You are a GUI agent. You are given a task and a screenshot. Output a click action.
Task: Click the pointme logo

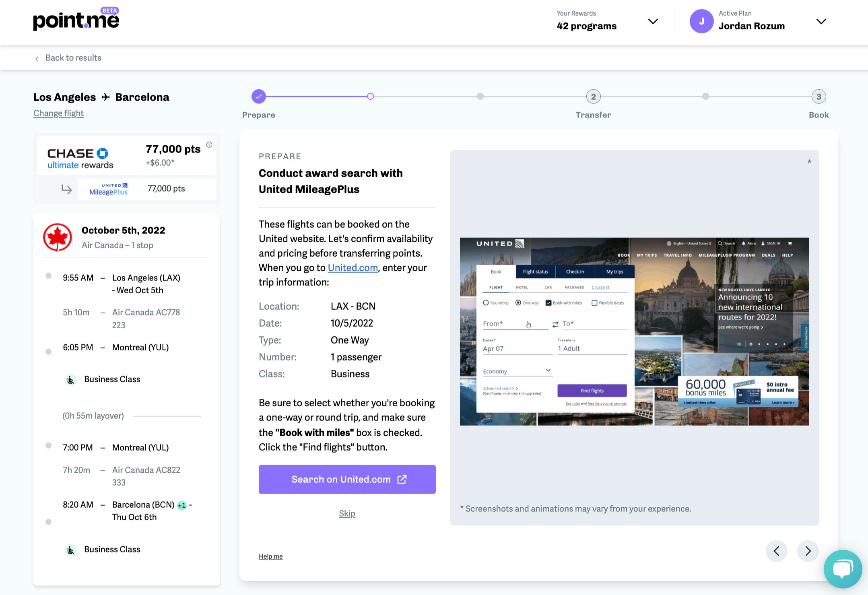(76, 20)
